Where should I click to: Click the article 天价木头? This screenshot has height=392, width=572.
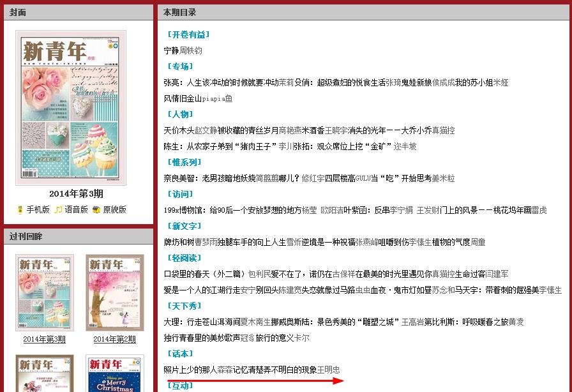pos(179,130)
